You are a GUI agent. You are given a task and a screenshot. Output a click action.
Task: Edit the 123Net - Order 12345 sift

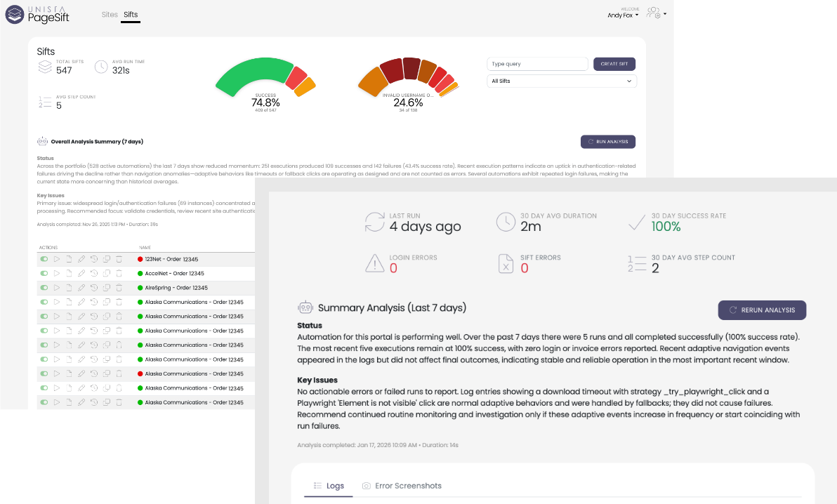pos(81,259)
